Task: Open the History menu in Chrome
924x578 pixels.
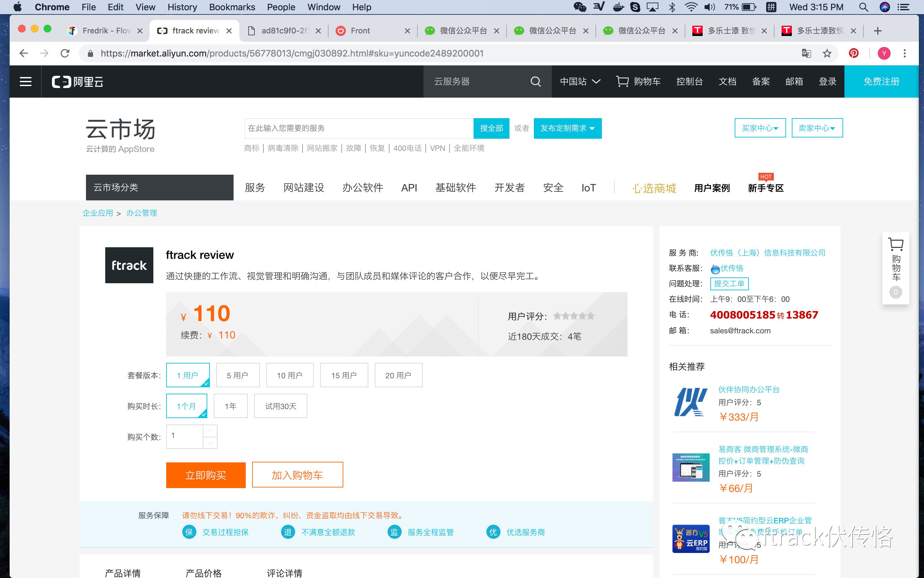Action: click(x=182, y=7)
